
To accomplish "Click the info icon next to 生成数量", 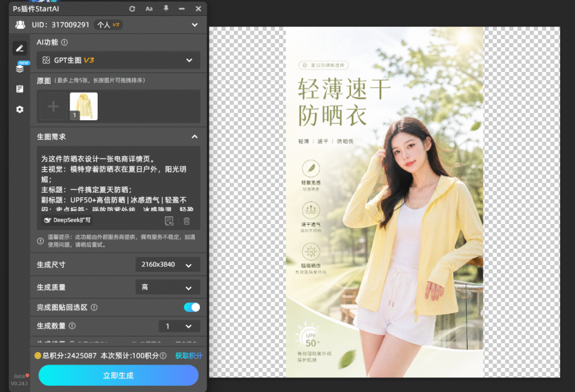I will 72,326.
